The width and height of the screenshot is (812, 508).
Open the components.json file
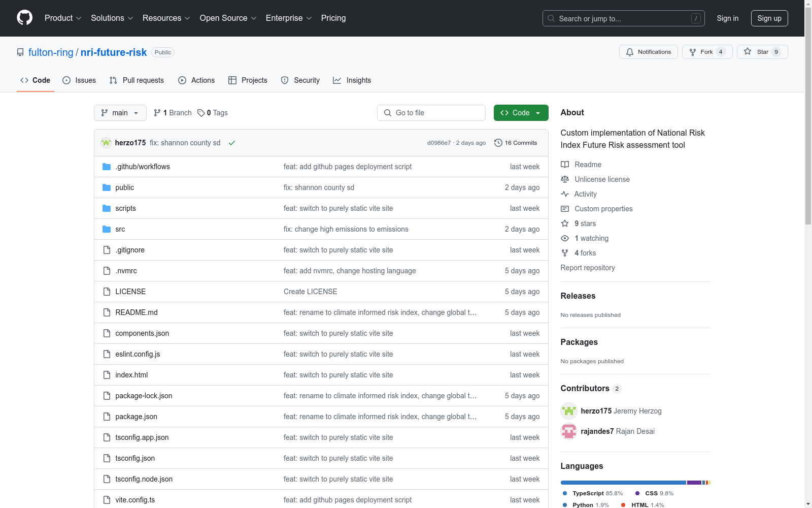coord(142,333)
